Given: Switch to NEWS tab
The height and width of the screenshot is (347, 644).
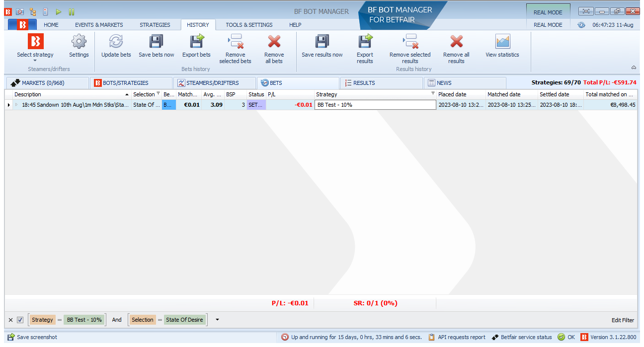Looking at the screenshot, I should pos(465,83).
